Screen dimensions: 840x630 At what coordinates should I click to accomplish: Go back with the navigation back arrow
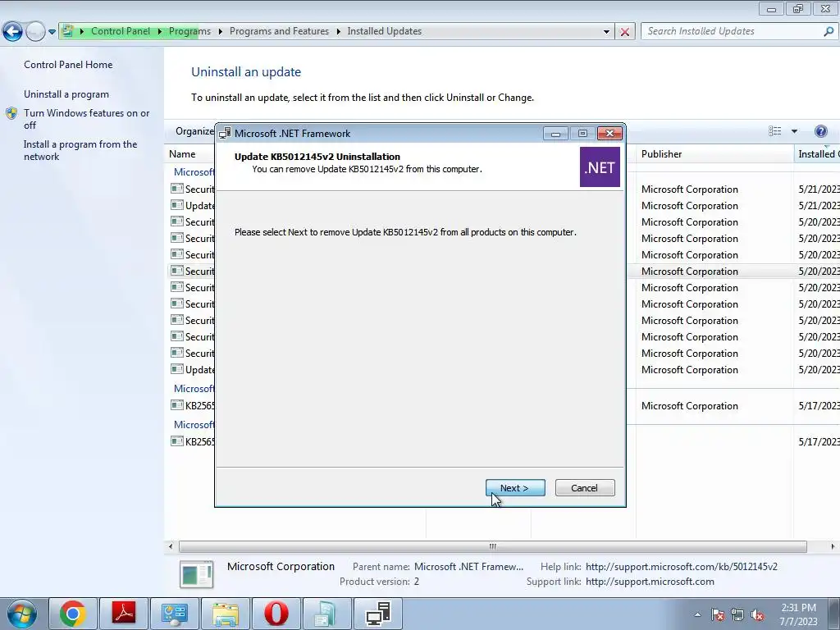(x=13, y=32)
